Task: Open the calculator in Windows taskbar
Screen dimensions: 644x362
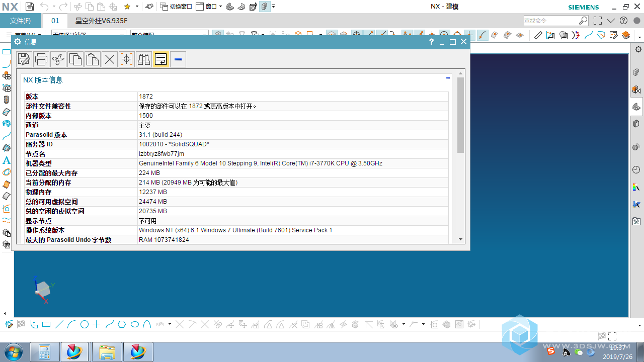Action: coord(44,352)
